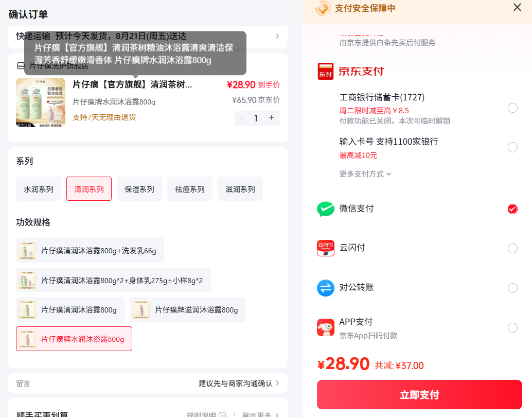532x417 pixels.
Task: Click 建议先与商家沟通确认 message prompt
Action: point(236,383)
